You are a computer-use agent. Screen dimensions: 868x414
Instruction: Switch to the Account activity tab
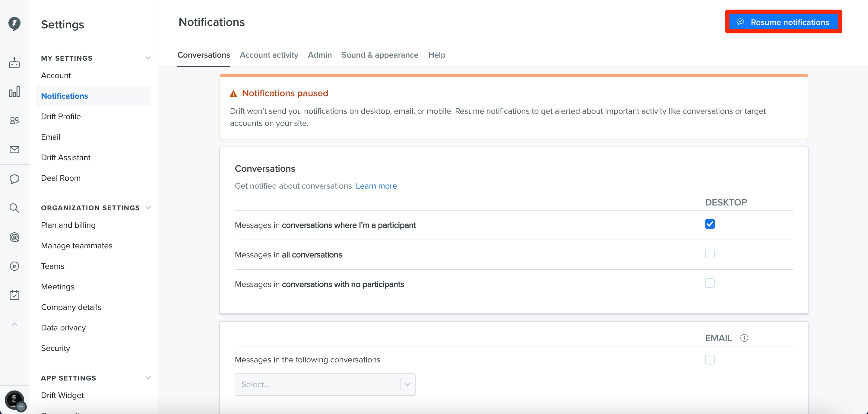click(x=268, y=55)
